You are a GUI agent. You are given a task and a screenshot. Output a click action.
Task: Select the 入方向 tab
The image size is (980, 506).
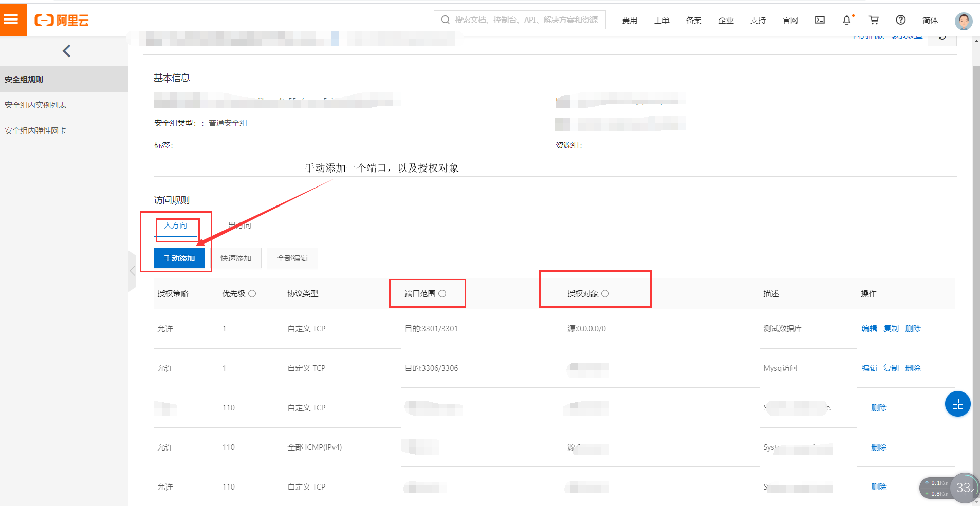177,226
